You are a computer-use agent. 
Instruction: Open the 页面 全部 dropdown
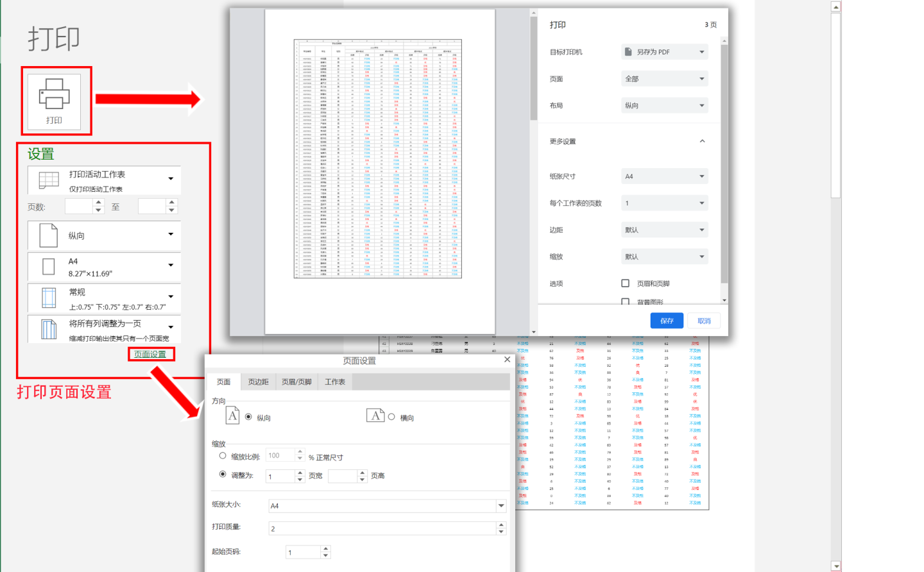(664, 79)
